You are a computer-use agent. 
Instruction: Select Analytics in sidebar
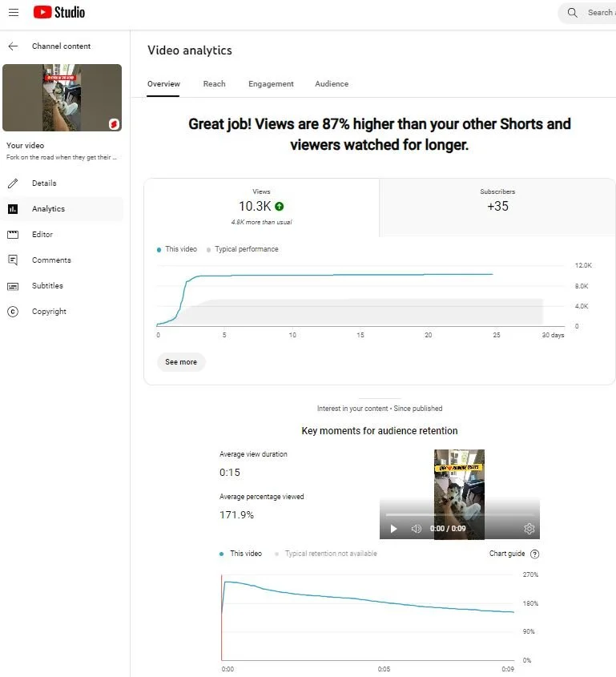[62, 209]
